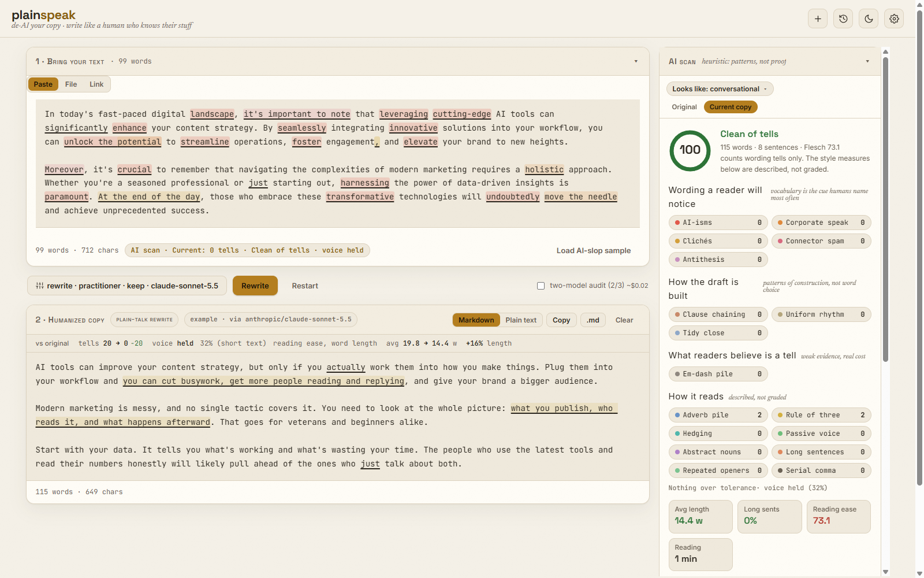
Task: Click the AI-isms tell chip
Action: [718, 223]
